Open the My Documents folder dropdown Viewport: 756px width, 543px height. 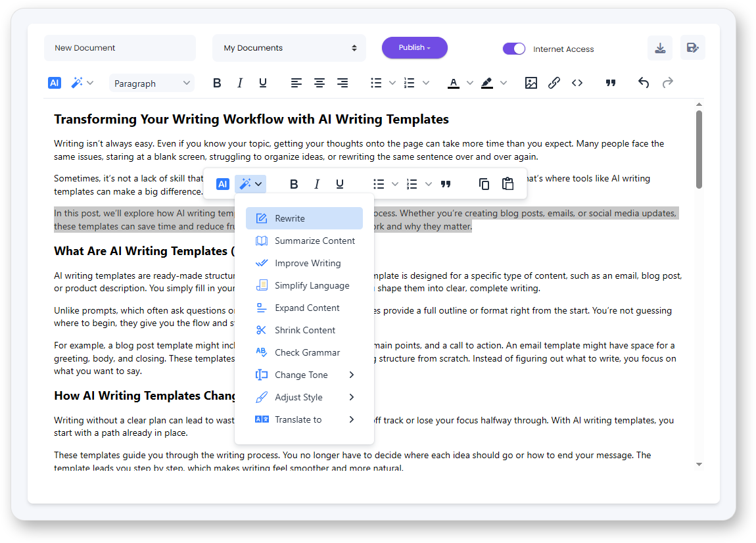(289, 47)
